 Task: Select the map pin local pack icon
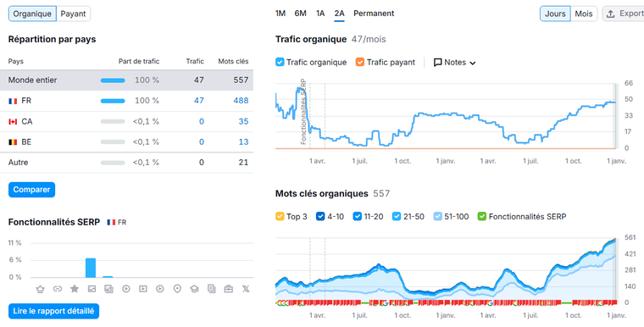click(177, 289)
